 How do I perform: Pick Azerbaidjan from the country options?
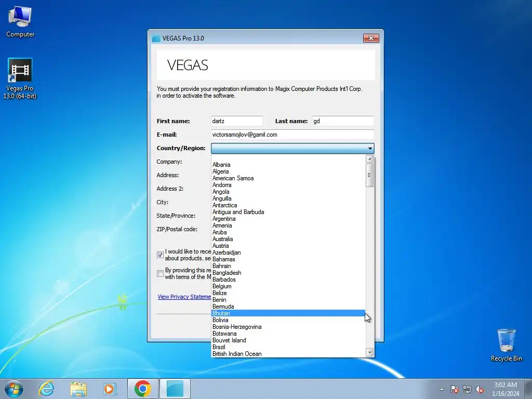tap(288, 252)
